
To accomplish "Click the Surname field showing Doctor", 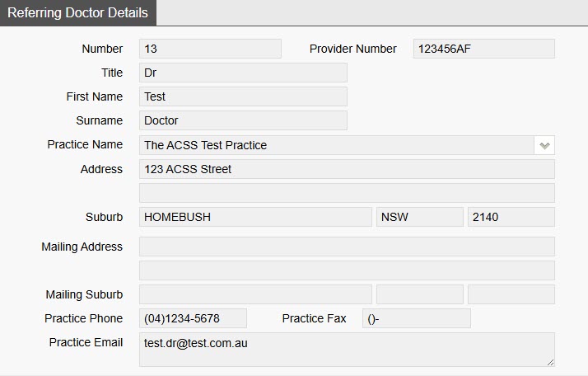I will 243,120.
